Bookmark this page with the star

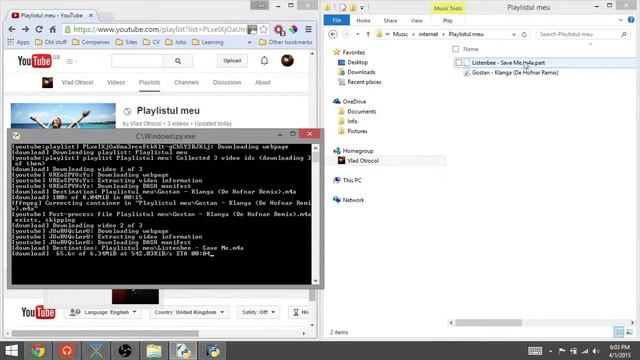[264, 29]
